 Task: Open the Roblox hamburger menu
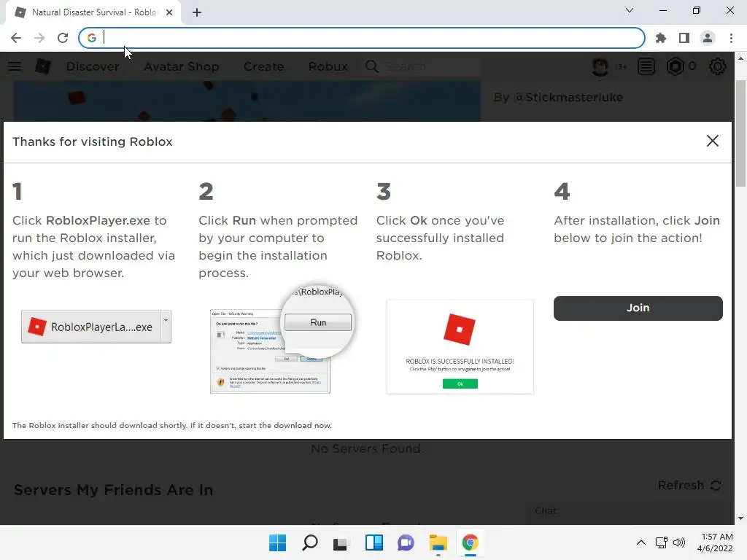[x=15, y=66]
